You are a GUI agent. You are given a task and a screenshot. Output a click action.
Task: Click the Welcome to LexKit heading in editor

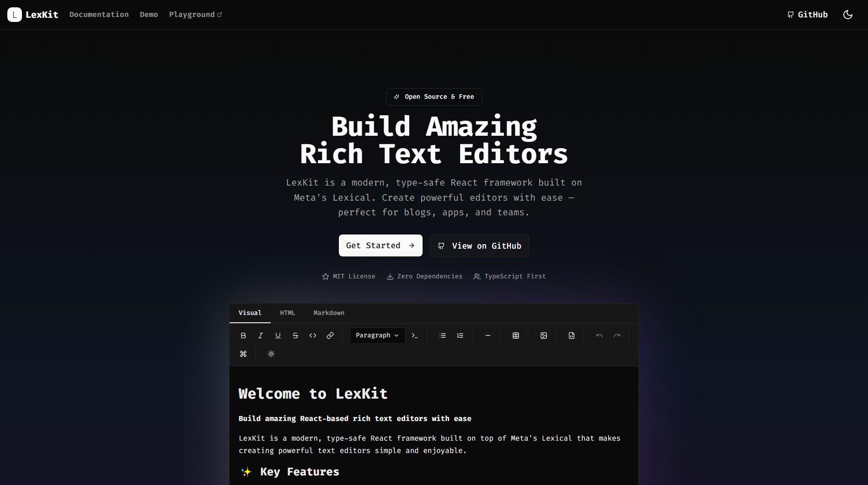click(313, 394)
